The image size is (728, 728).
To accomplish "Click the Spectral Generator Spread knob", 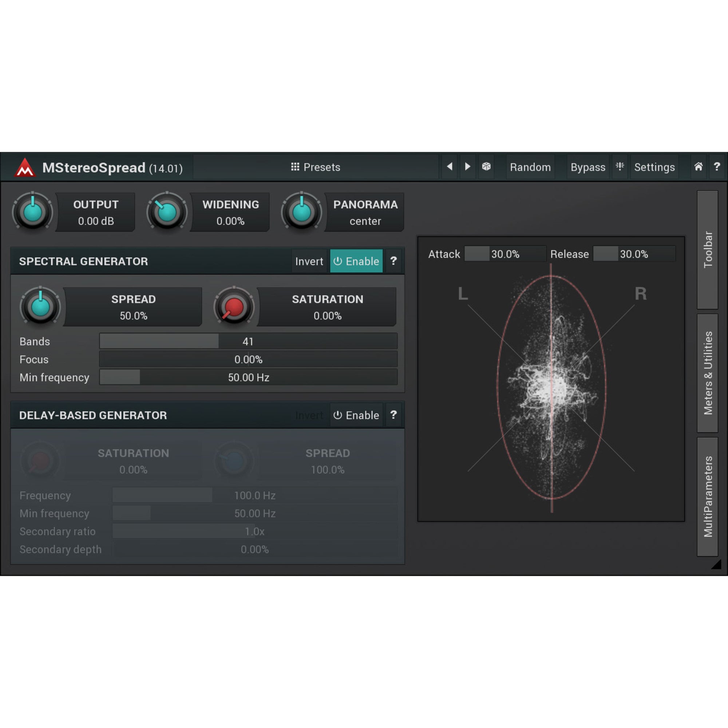I will pyautogui.click(x=40, y=307).
